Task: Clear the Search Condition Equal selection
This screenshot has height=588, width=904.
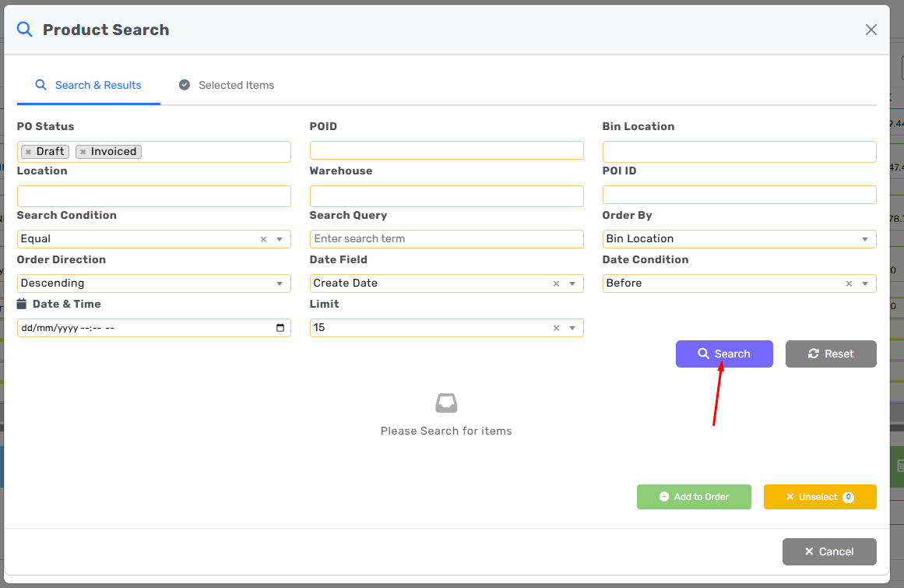Action: [263, 239]
